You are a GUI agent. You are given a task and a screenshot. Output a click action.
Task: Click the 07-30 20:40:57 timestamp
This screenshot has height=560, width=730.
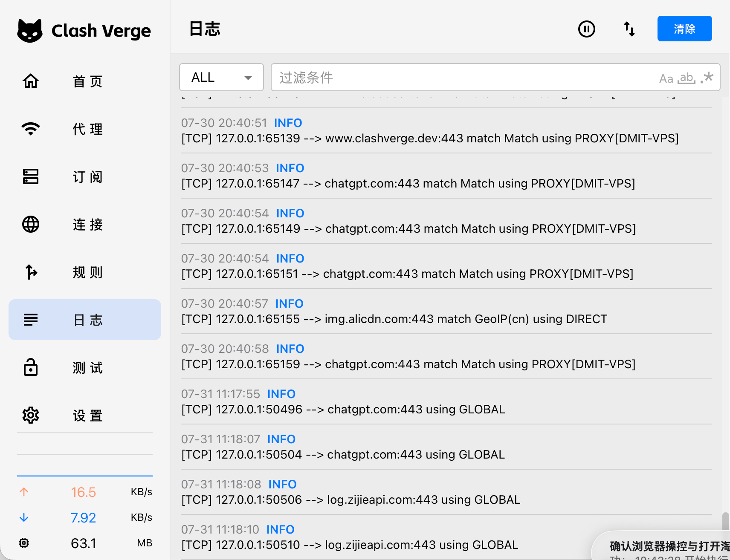click(225, 303)
